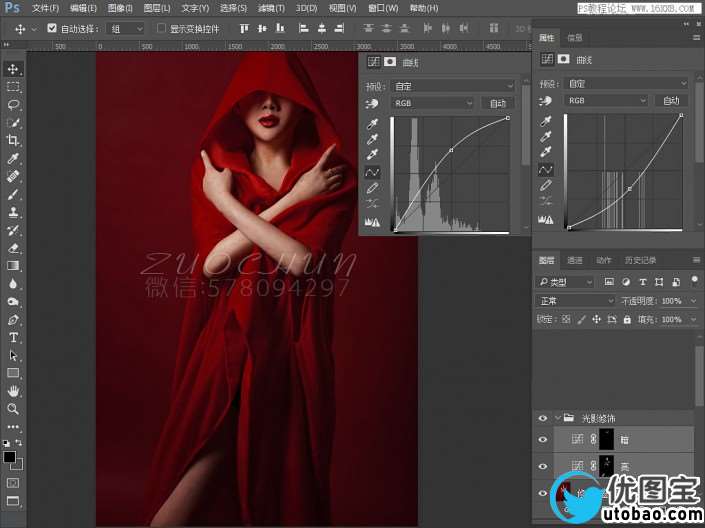Select the Zoom tool
The image size is (705, 528).
13,409
